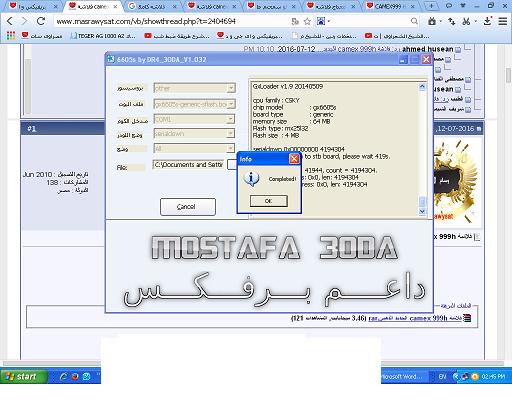Screen dimensions: 512x408
Task: Click the File path input field
Action: point(189,164)
